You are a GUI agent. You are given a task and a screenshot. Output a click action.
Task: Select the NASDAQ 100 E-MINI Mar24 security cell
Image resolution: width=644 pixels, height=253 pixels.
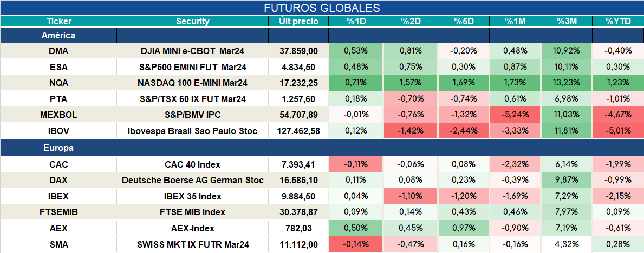(193, 82)
